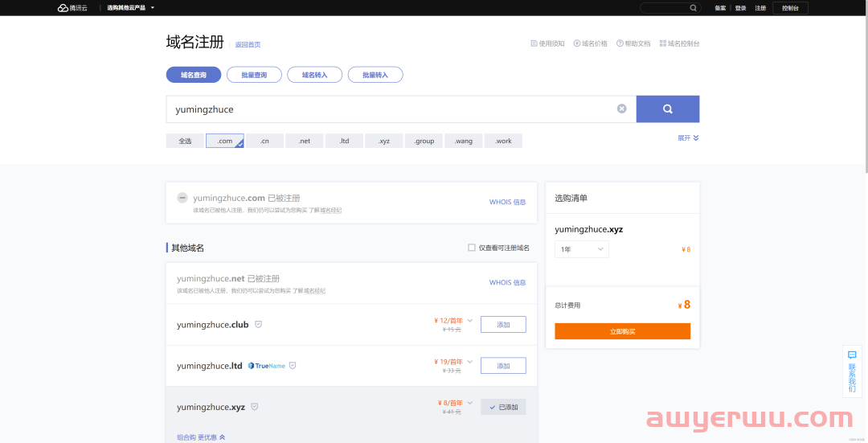Collapse 组合购 更优惠 section
This screenshot has width=868, height=443.
(201, 437)
